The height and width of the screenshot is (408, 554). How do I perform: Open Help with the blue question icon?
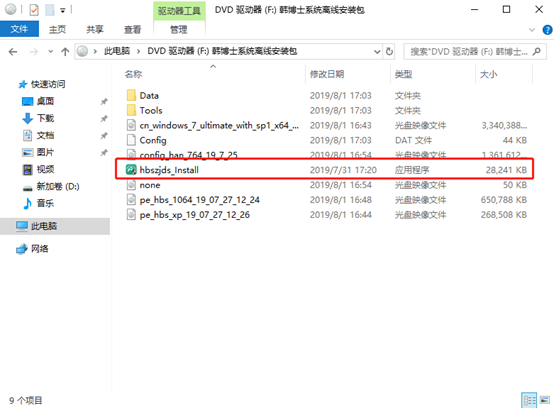[547, 30]
